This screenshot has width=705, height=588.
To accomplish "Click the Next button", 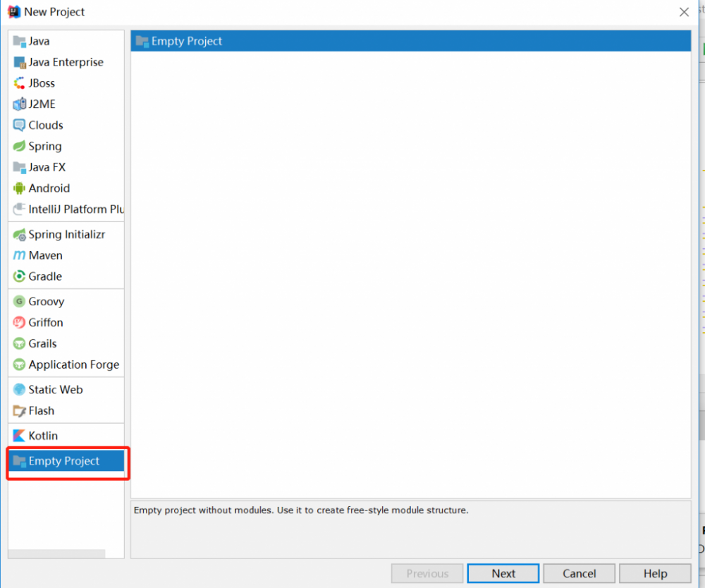I will [503, 573].
